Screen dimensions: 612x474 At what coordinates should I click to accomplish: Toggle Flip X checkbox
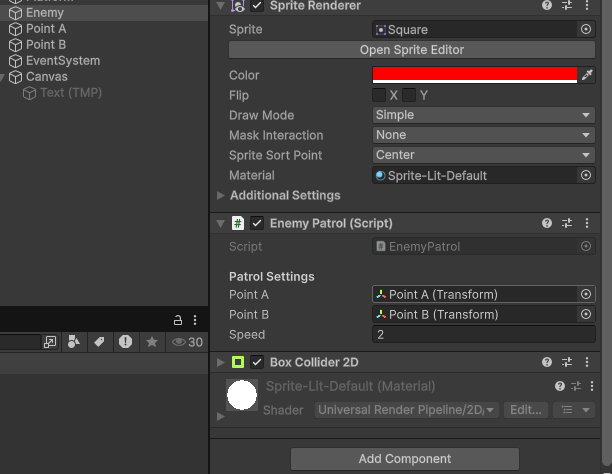(x=379, y=95)
